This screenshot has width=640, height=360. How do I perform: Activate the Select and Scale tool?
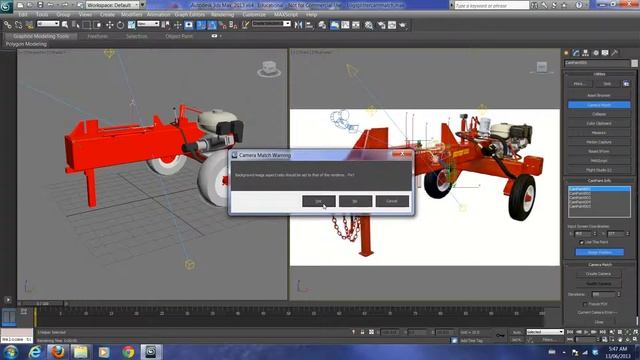pyautogui.click(x=131, y=25)
